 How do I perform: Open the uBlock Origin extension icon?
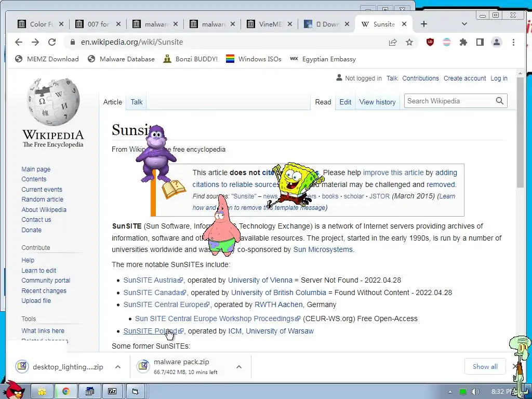click(430, 42)
